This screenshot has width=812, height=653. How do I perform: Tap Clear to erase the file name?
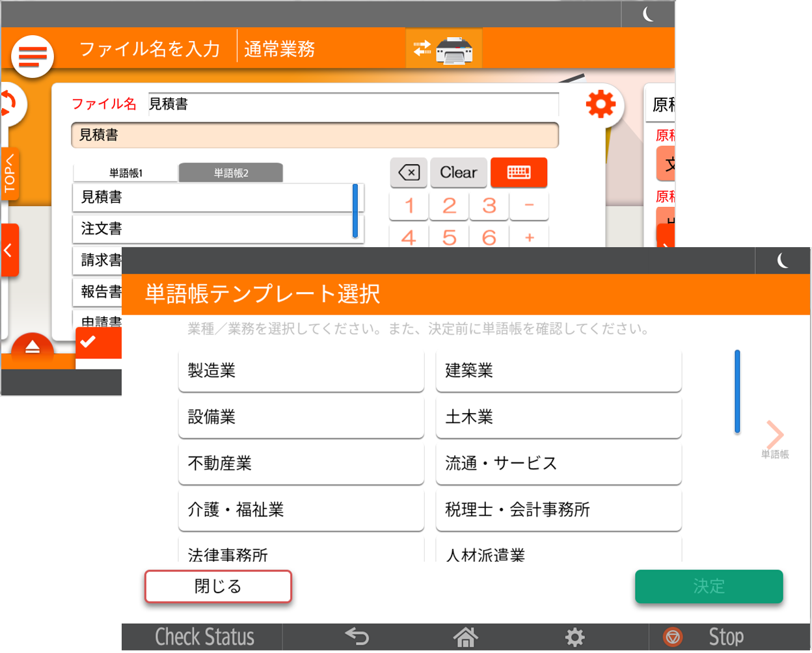458,172
